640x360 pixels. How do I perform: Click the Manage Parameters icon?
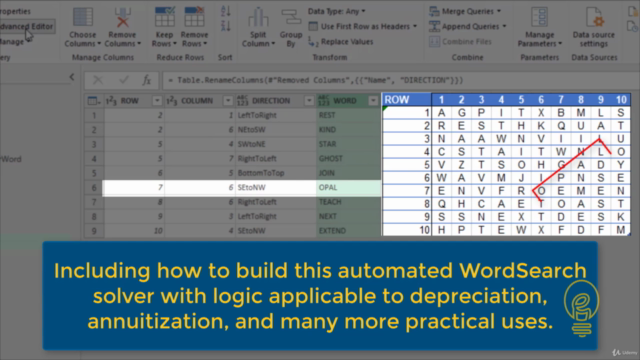[x=540, y=18]
